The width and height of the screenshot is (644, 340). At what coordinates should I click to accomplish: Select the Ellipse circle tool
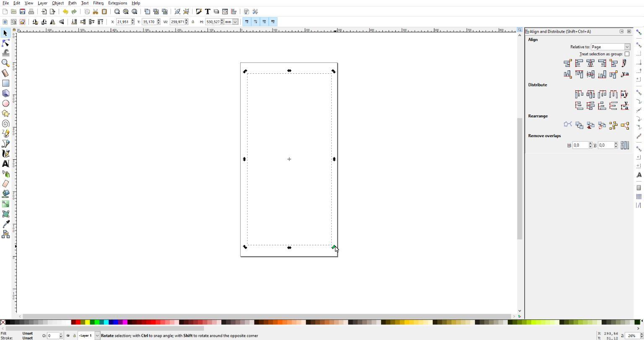pyautogui.click(x=5, y=103)
